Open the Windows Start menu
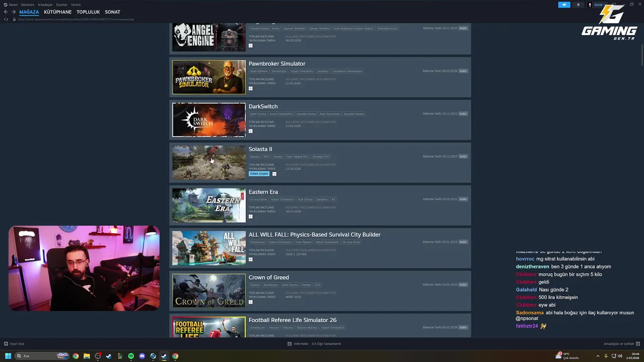The width and height of the screenshot is (644, 362). point(8,356)
